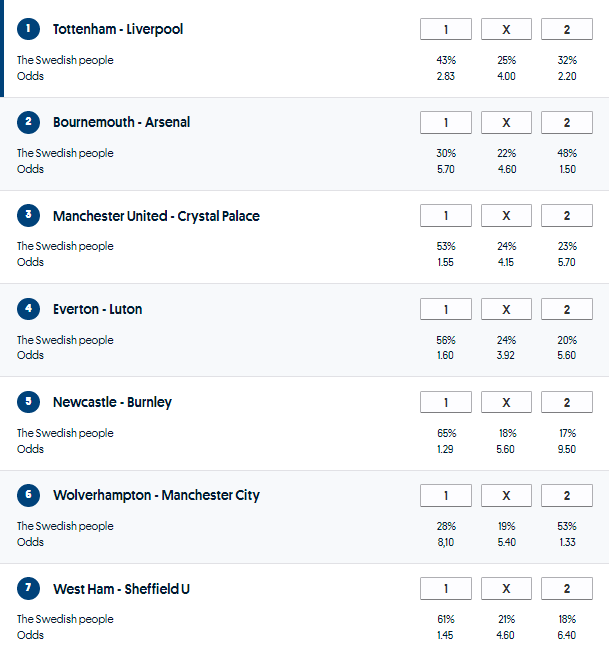Pick home win for Tottenham - Liverpool
This screenshot has width=609, height=655.
[x=446, y=30]
